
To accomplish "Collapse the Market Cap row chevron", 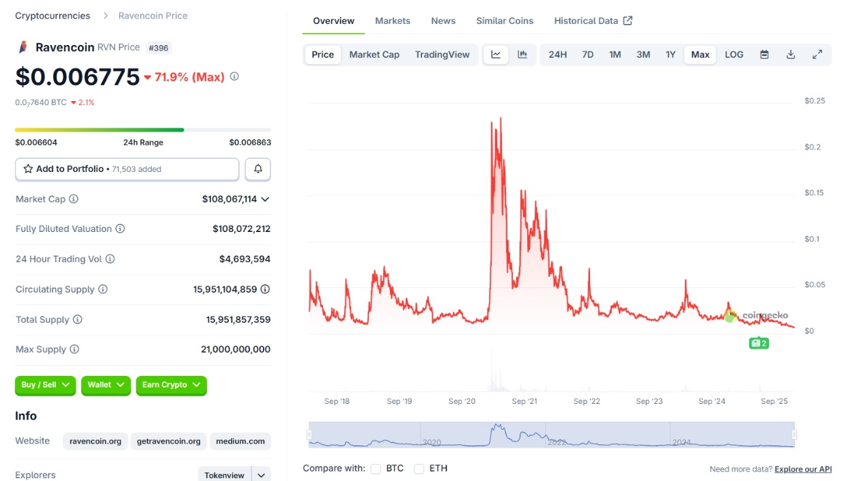I will tap(265, 199).
